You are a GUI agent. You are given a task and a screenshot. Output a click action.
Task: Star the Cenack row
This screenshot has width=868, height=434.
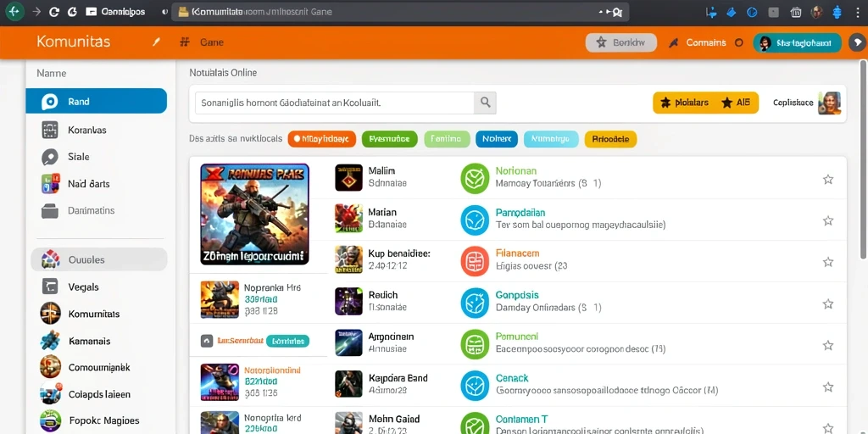point(828,387)
